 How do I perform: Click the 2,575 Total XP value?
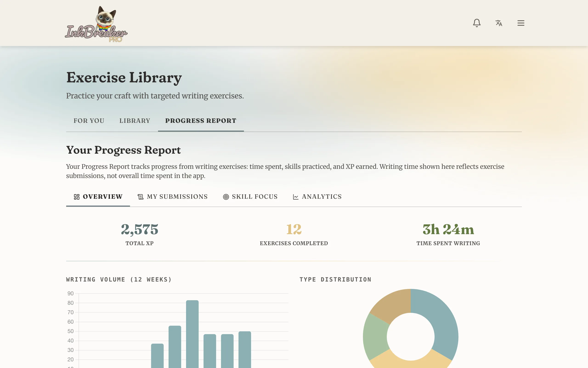click(x=139, y=229)
